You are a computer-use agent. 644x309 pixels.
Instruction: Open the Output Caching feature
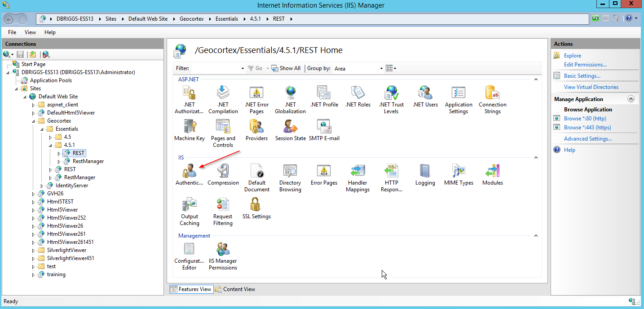(189, 212)
